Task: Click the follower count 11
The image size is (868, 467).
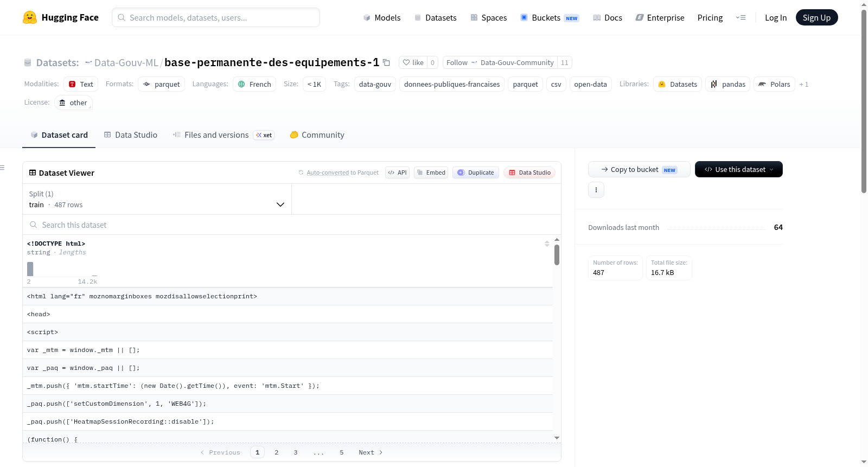Action: pos(565,62)
